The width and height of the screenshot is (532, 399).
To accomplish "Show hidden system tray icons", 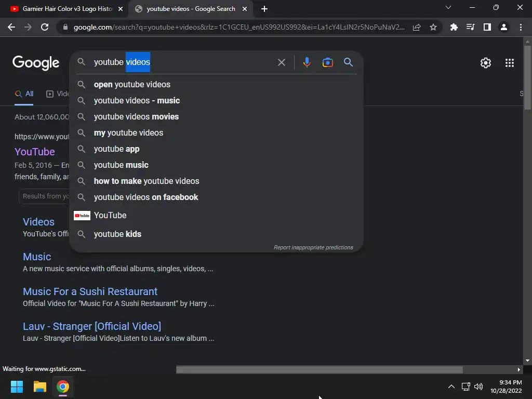I will point(451,387).
